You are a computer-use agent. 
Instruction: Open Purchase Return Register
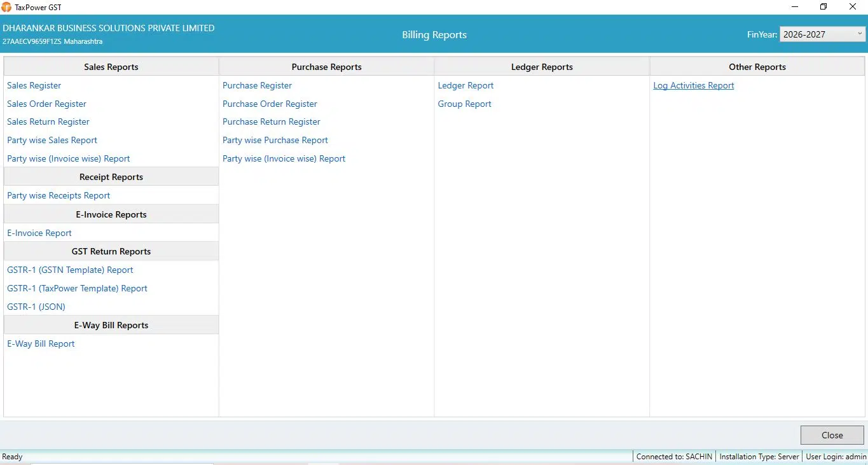272,121
